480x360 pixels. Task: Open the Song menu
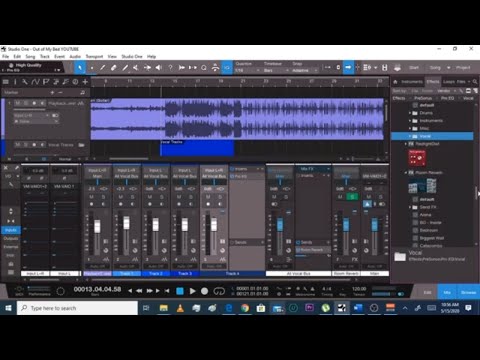tap(30, 57)
